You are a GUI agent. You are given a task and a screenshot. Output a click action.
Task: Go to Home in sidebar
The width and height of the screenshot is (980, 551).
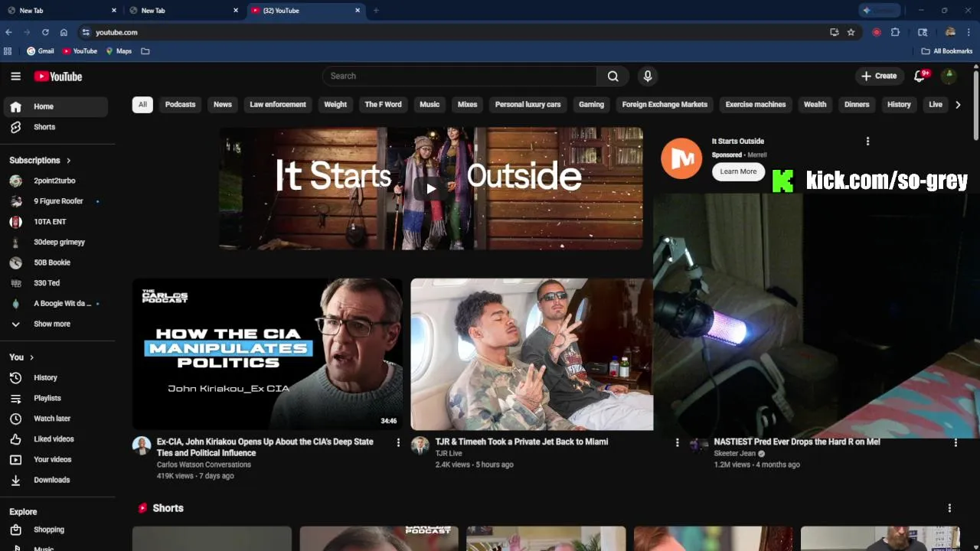[x=56, y=106]
